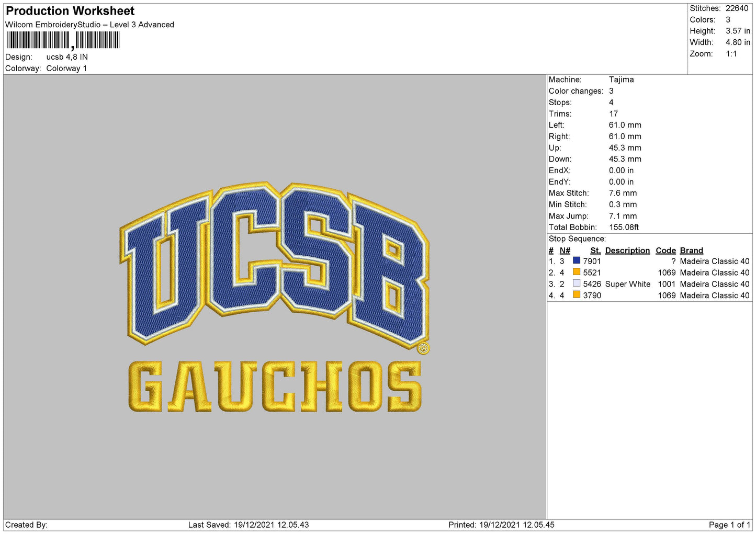Viewport: 756px width, 534px height.
Task: Click the EndY value 0.00 in
Action: point(621,182)
